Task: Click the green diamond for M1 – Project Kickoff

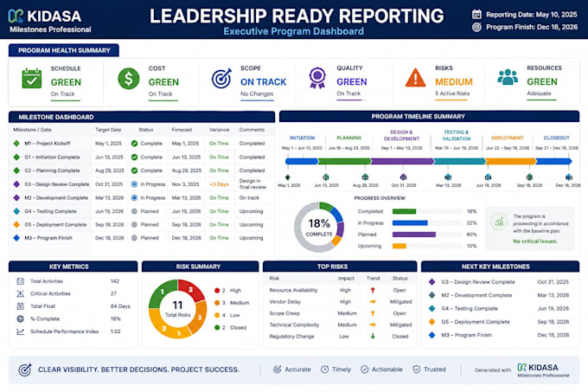Action: [x=16, y=144]
